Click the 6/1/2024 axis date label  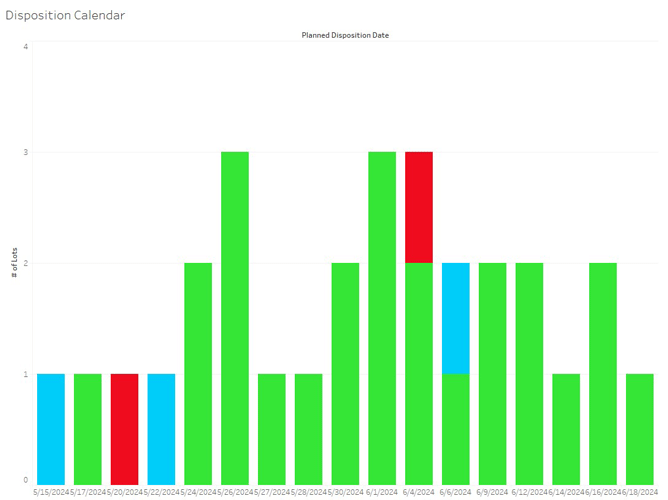tap(382, 492)
